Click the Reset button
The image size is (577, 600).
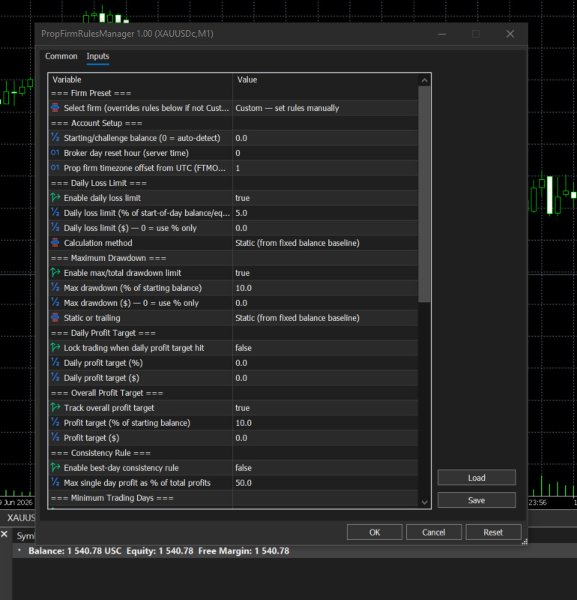(x=493, y=532)
